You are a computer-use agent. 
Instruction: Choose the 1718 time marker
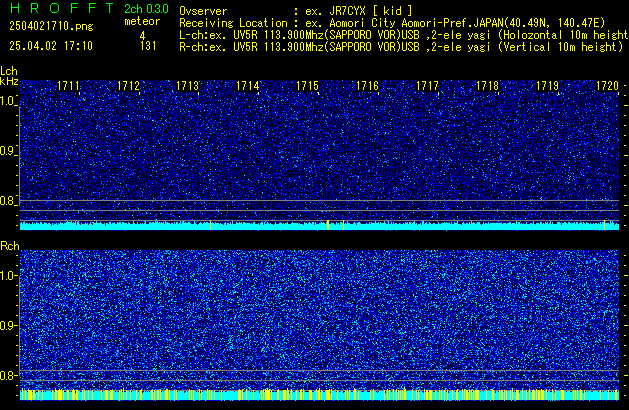coord(487,86)
